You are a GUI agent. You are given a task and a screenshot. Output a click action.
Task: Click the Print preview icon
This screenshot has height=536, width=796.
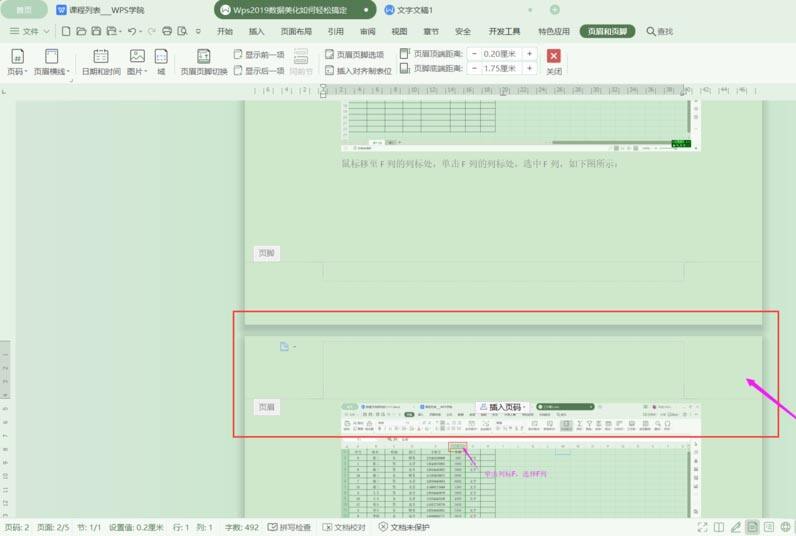182,31
